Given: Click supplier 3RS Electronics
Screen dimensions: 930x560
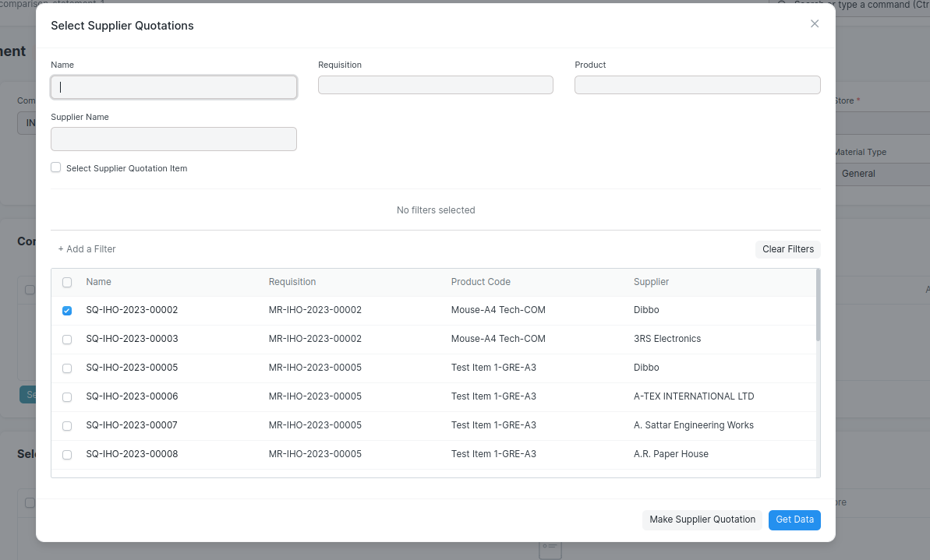Looking at the screenshot, I should coord(667,339).
